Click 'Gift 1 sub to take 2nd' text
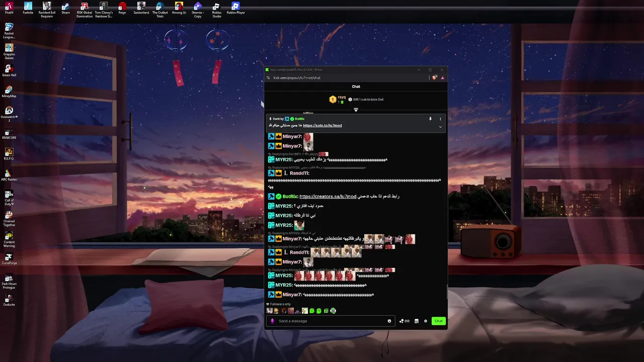 [x=368, y=100]
